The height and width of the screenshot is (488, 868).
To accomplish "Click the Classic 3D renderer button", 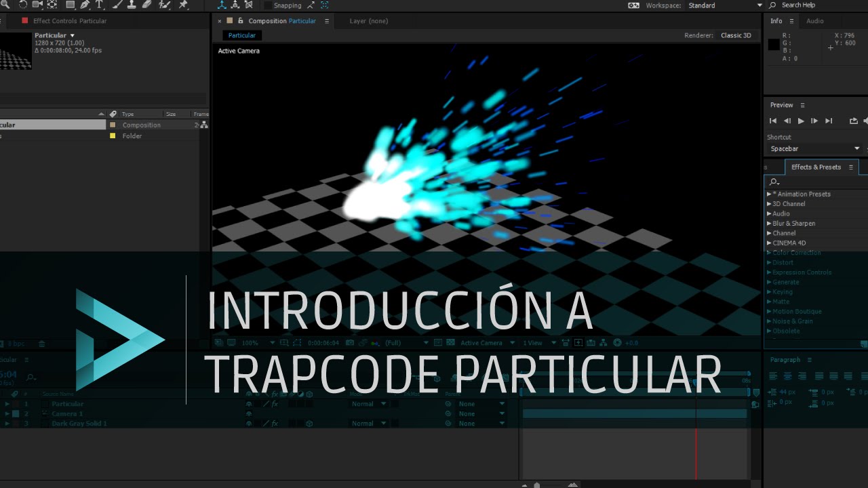I will tap(736, 35).
